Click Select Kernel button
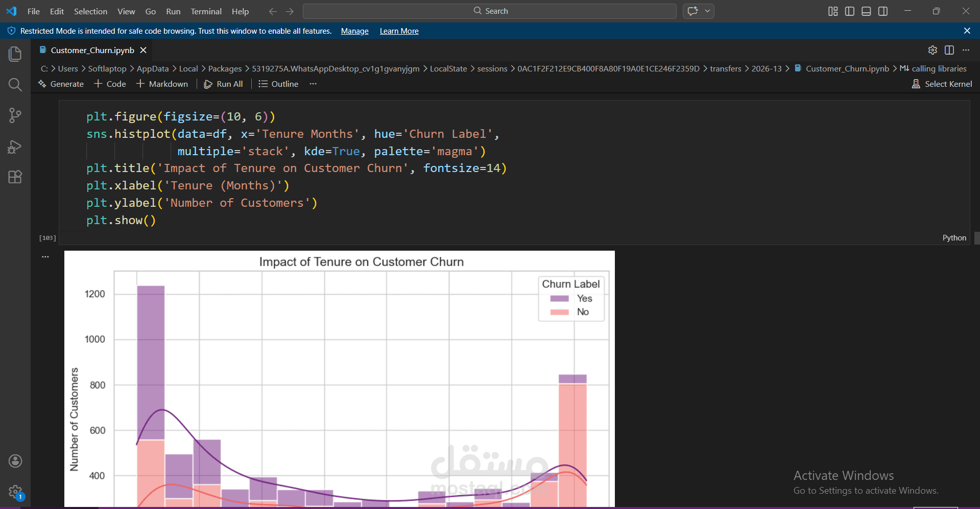Viewport: 980px width, 509px height. pyautogui.click(x=942, y=84)
